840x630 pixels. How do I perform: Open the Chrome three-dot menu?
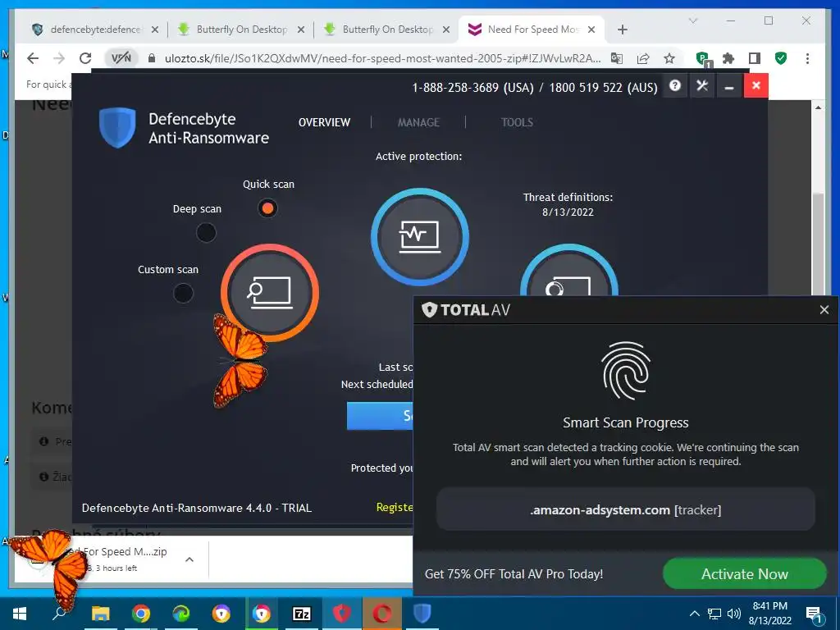point(807,58)
